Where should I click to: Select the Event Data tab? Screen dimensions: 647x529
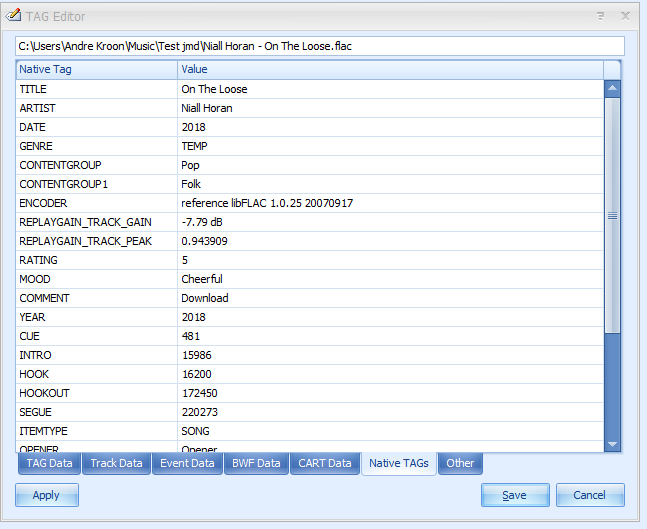(187, 464)
